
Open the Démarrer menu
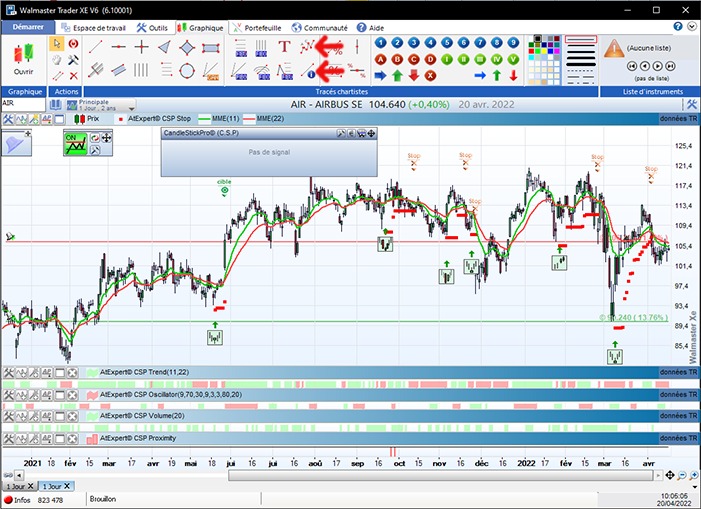point(28,27)
